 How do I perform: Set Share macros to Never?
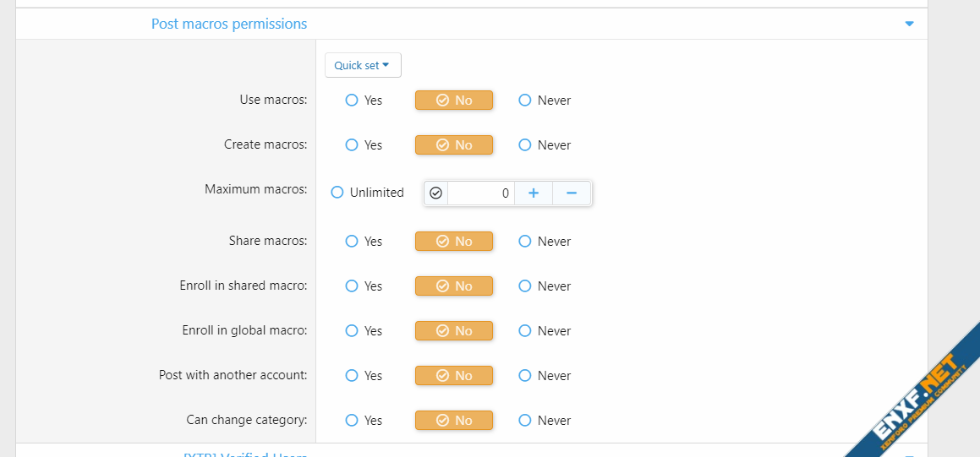[x=525, y=242]
